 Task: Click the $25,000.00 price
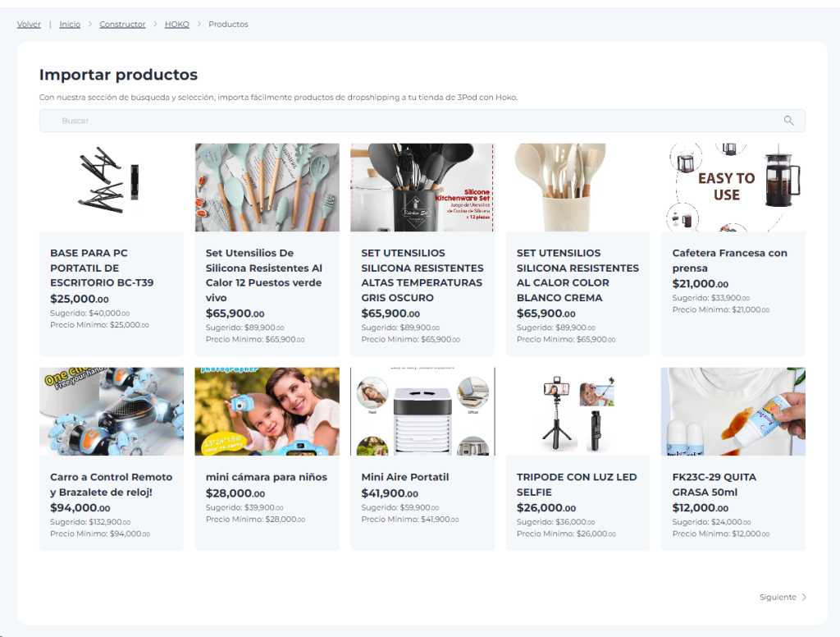(x=80, y=299)
